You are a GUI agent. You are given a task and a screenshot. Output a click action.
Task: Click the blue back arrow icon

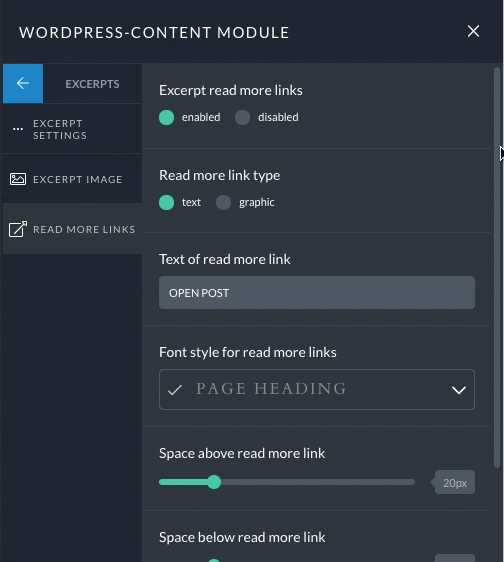tap(23, 84)
